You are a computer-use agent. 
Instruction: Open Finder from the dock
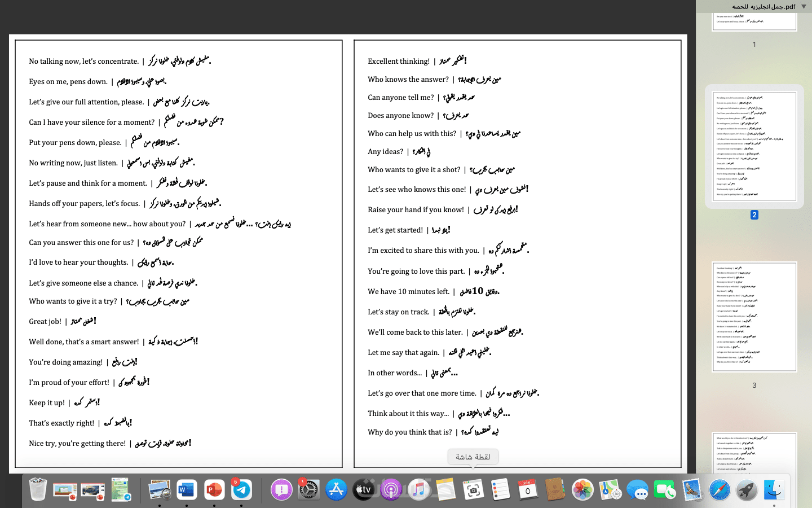pyautogui.click(x=774, y=489)
